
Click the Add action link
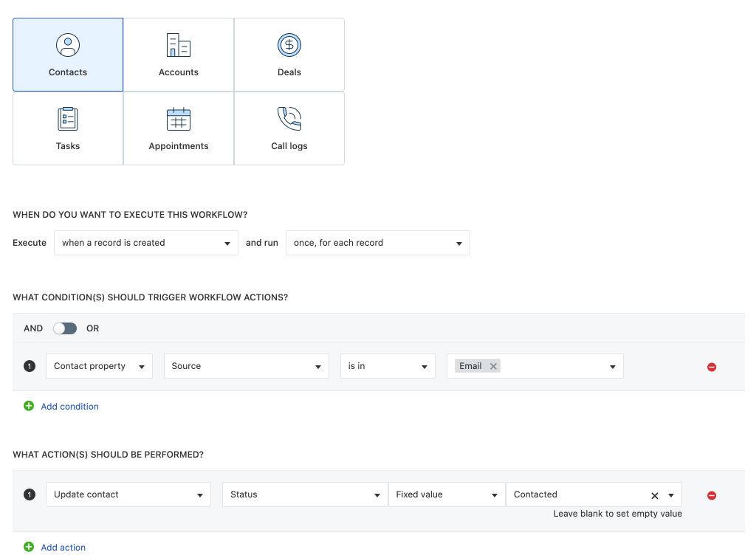coord(63,548)
